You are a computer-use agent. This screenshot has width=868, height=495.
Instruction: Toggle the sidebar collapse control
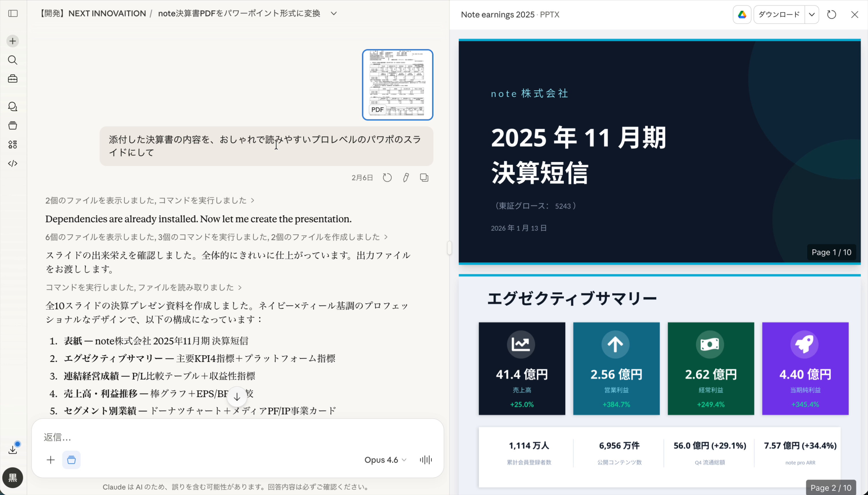pos(13,14)
